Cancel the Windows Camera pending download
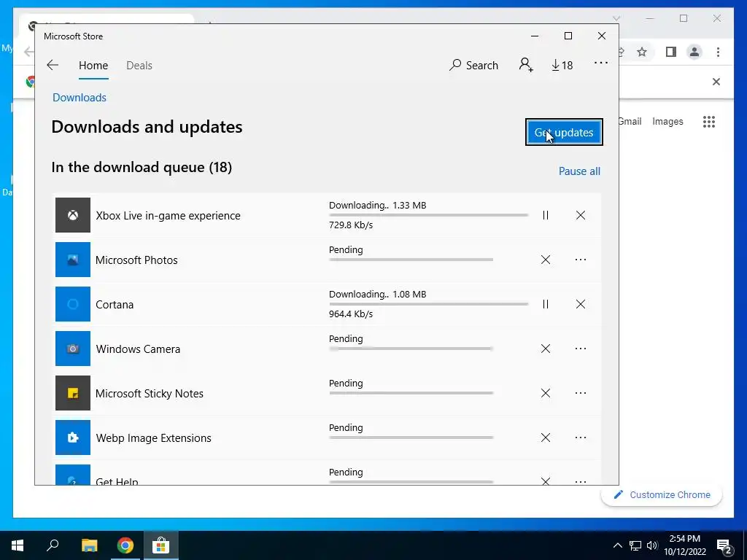 [546, 349]
